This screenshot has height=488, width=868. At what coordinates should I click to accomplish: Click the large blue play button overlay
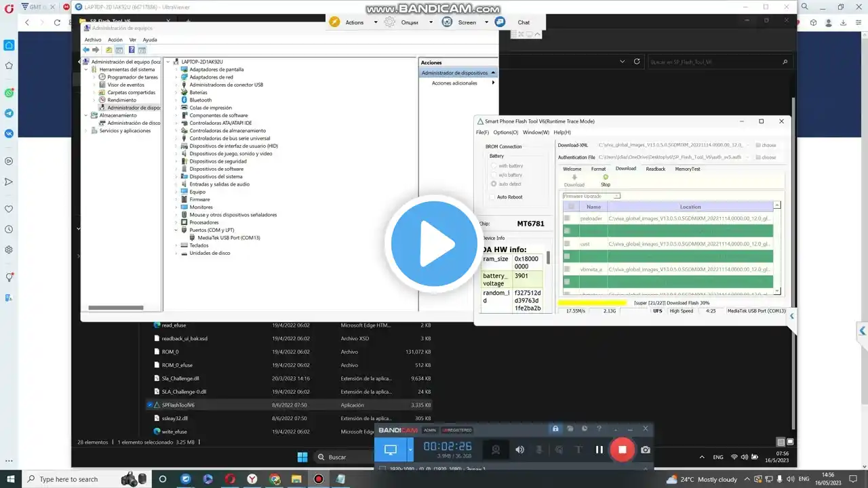[x=434, y=244]
